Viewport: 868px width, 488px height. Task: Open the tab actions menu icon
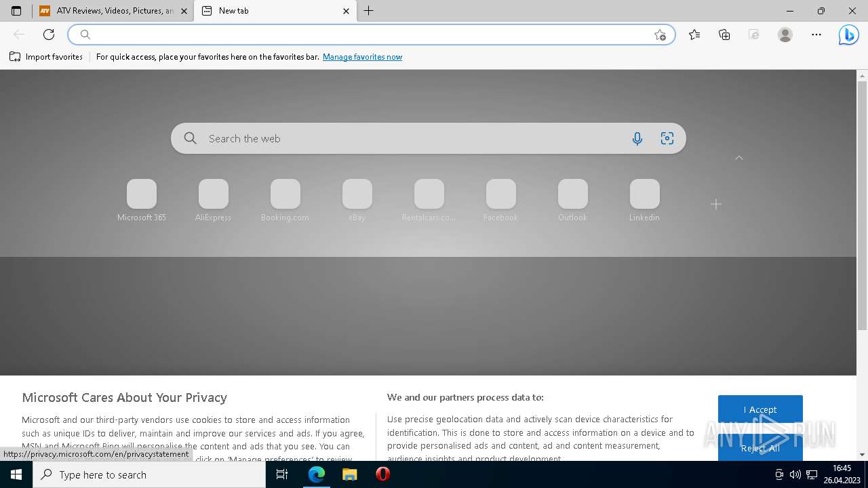[16, 11]
